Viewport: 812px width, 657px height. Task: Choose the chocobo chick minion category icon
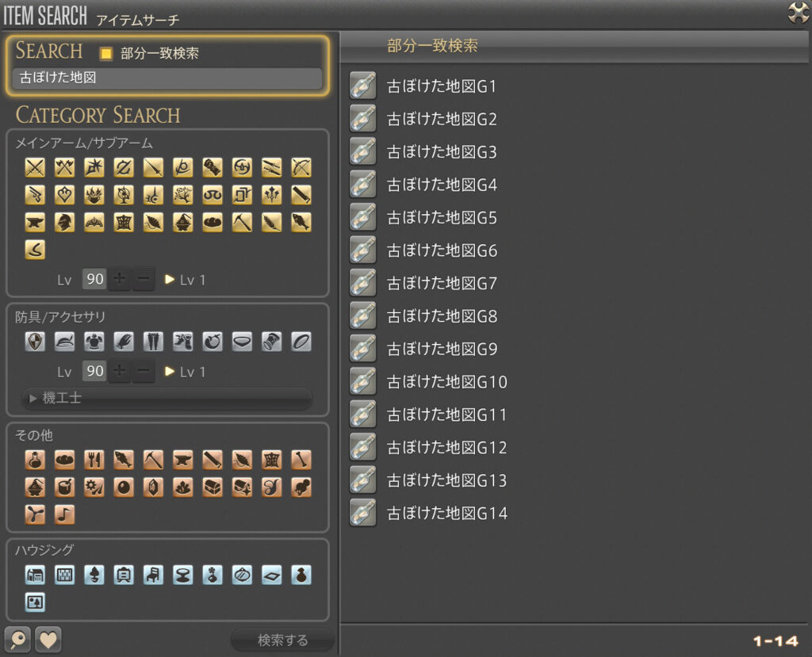point(301,487)
